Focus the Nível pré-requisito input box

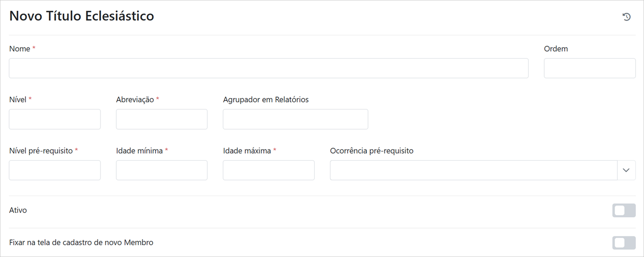pos(55,170)
